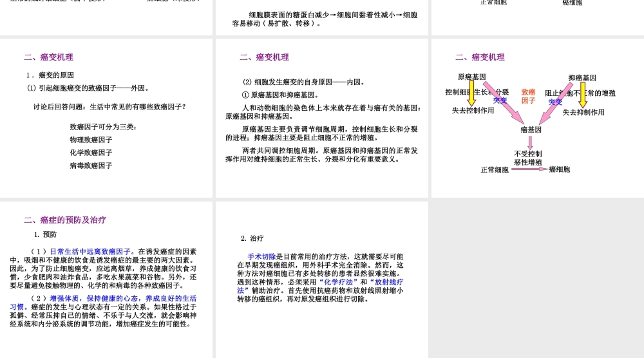Select the slide 二、癌症的预防及治疗
Screen dimensions: 644x358
click(106, 279)
